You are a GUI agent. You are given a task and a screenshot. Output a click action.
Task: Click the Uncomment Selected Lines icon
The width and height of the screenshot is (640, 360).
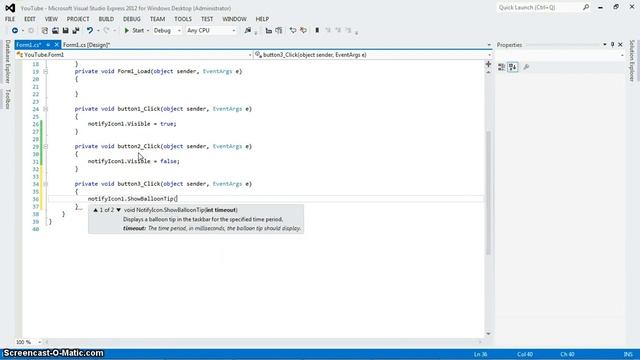click(x=279, y=31)
